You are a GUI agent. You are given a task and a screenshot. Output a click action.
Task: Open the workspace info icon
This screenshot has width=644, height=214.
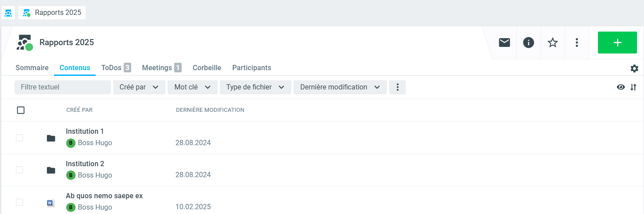(529, 43)
